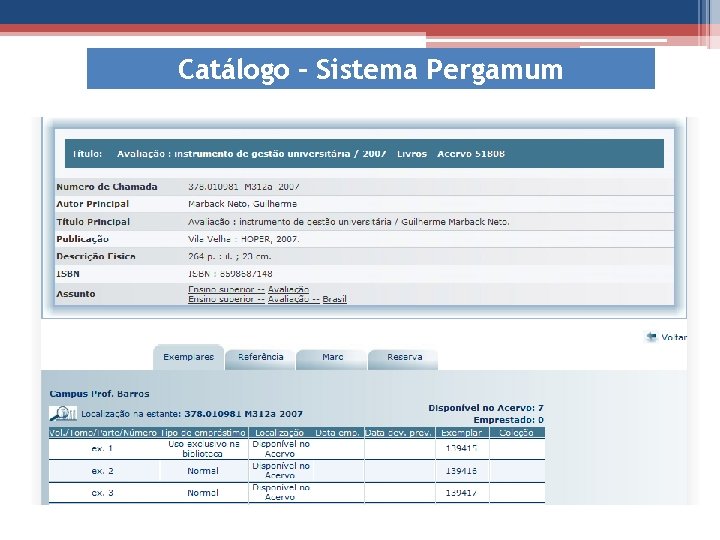Click the Exemplar column header
The height and width of the screenshot is (540, 720).
coord(461,433)
